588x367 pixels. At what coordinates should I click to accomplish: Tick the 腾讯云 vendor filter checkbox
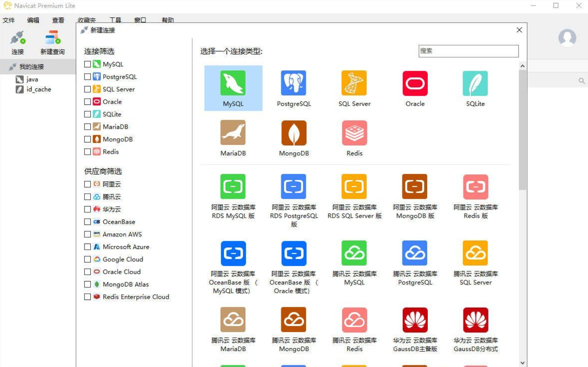[87, 197]
